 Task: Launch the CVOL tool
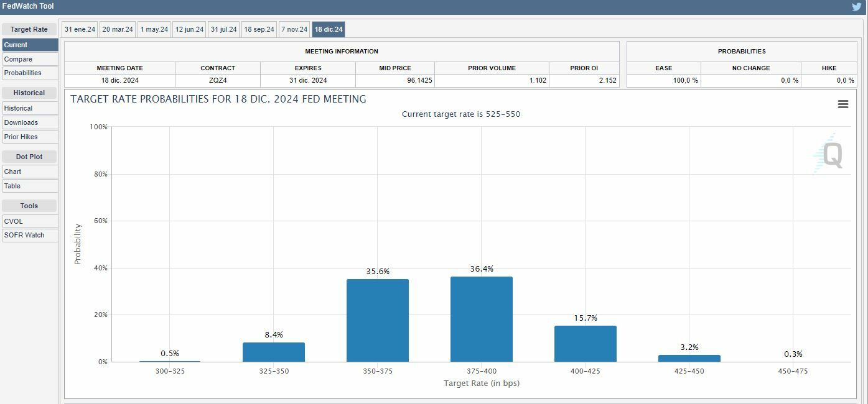coord(30,221)
